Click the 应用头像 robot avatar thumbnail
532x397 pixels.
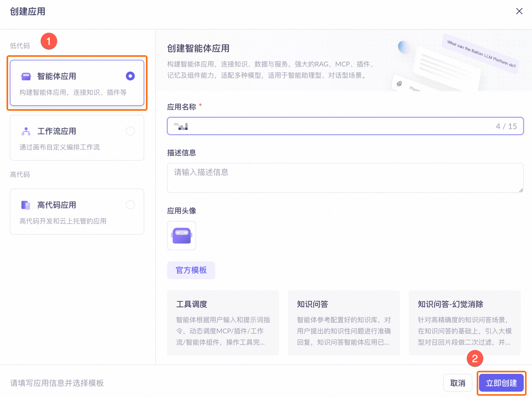pos(182,236)
